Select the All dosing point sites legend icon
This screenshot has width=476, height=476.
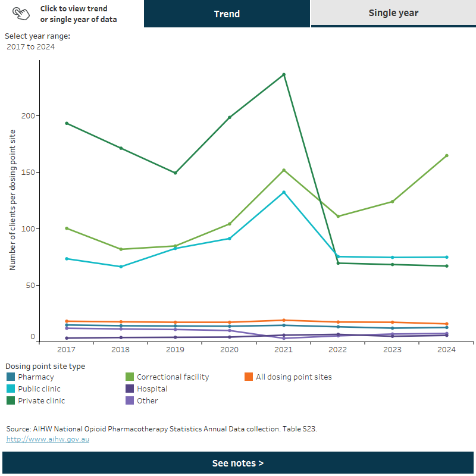click(249, 377)
